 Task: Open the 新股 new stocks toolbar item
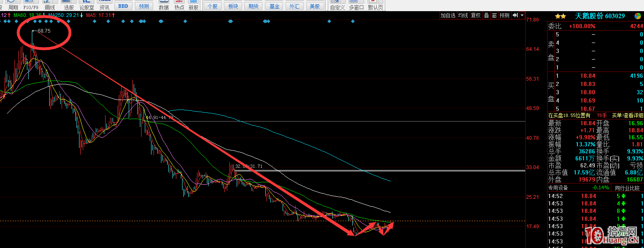point(193,5)
